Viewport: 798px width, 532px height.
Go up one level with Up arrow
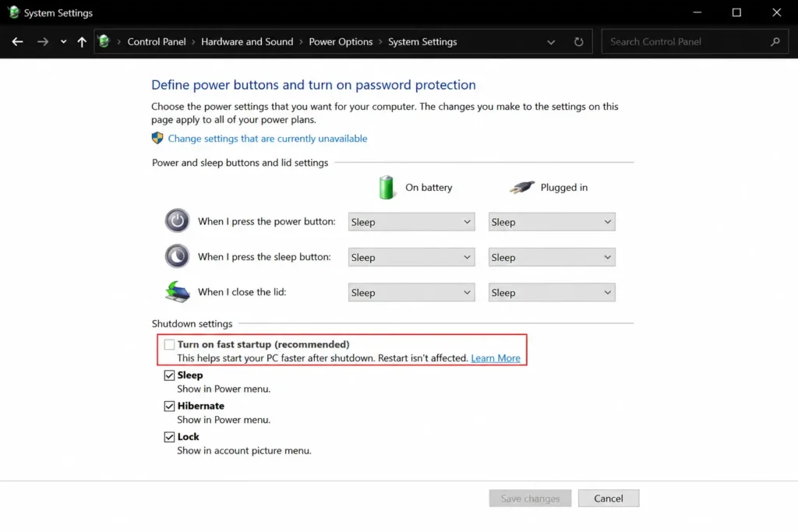pyautogui.click(x=82, y=42)
